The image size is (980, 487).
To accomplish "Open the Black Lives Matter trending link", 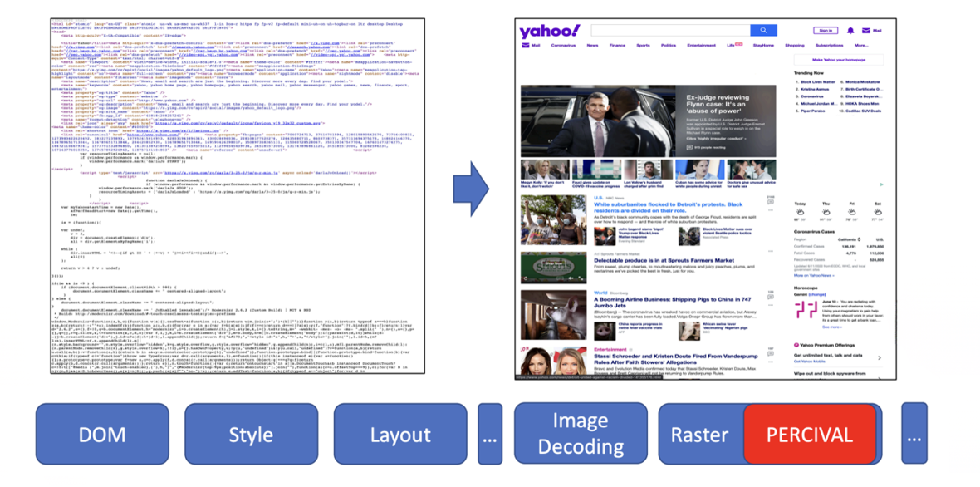I will tap(817, 82).
